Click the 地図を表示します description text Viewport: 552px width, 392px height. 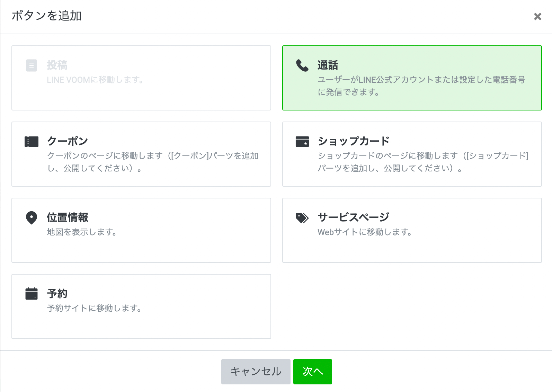point(82,232)
